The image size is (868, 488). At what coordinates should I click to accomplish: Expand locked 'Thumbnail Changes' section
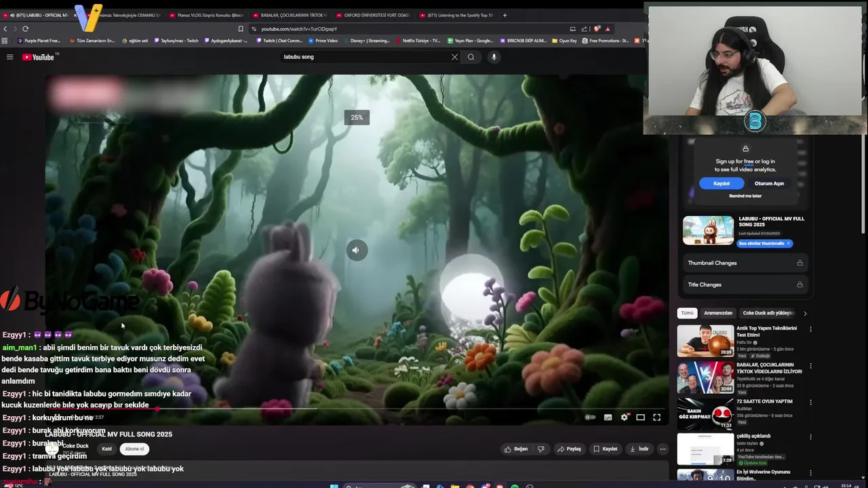pyautogui.click(x=745, y=263)
